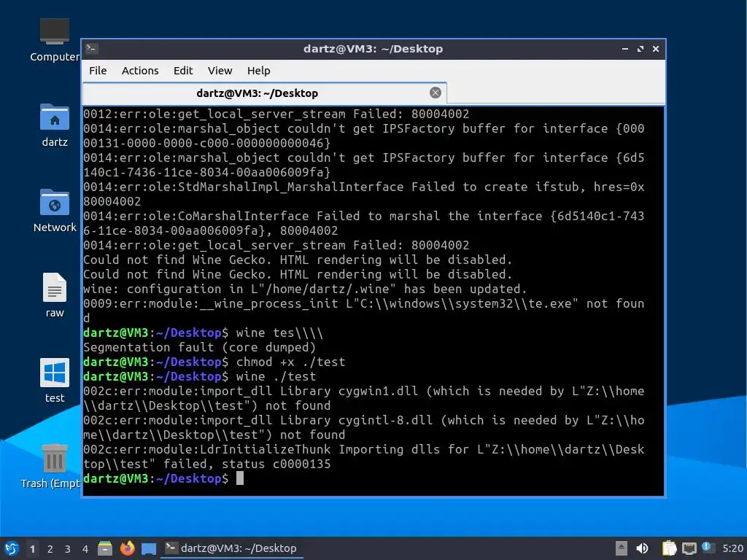The height and width of the screenshot is (560, 747).
Task: Switch to workspace 3
Action: pyautogui.click(x=68, y=549)
